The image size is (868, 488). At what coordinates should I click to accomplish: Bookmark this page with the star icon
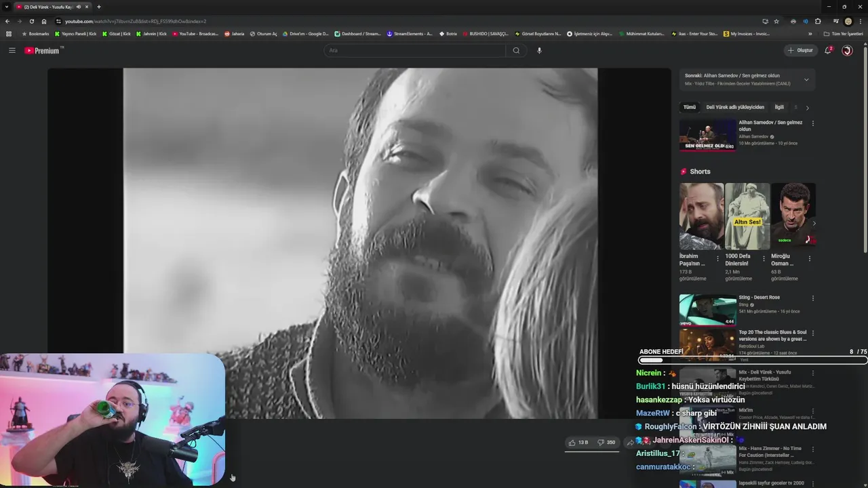pos(776,21)
